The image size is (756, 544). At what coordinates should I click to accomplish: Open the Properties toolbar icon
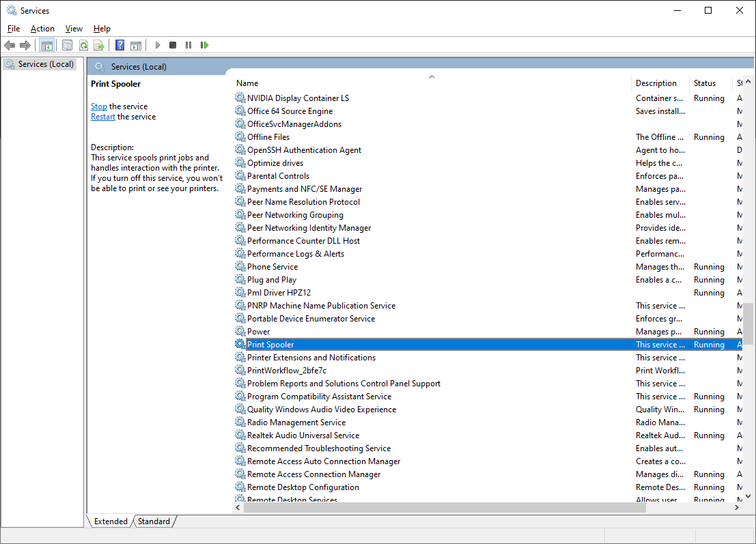(67, 45)
